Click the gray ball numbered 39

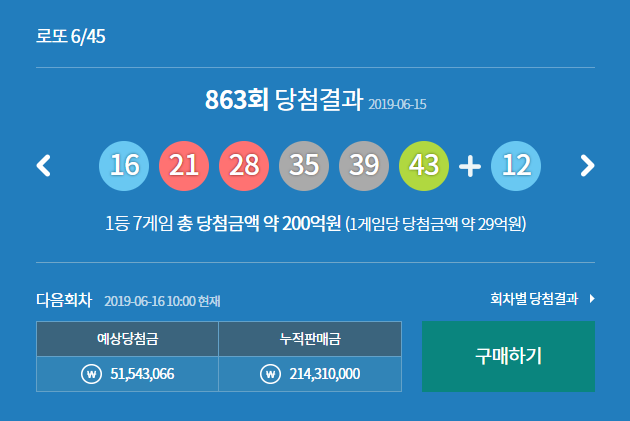tap(364, 165)
